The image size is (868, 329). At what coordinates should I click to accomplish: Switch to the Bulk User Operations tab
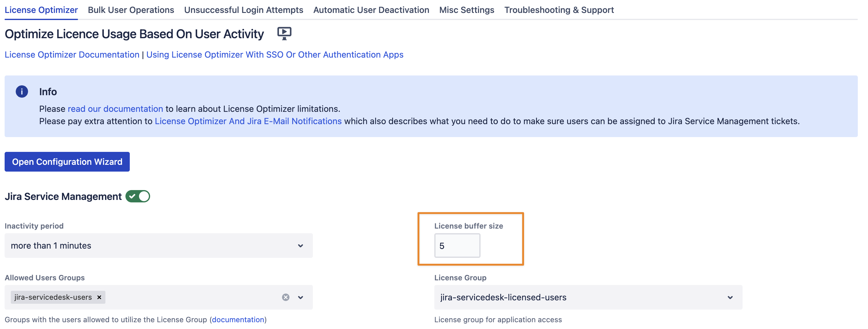[x=131, y=10]
